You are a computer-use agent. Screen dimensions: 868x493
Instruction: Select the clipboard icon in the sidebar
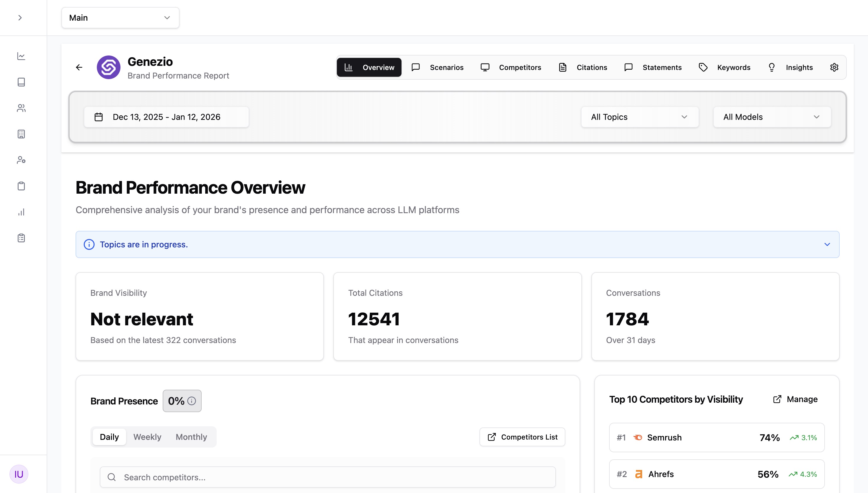pos(21,186)
